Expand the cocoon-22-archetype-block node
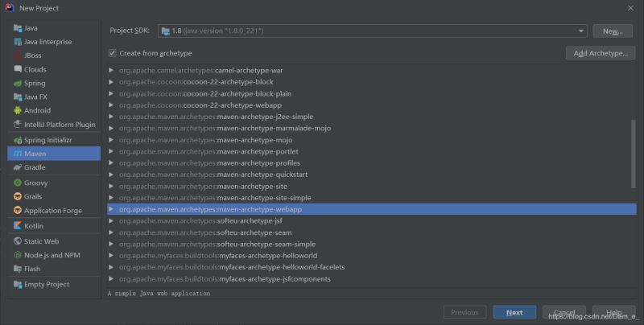 point(111,82)
